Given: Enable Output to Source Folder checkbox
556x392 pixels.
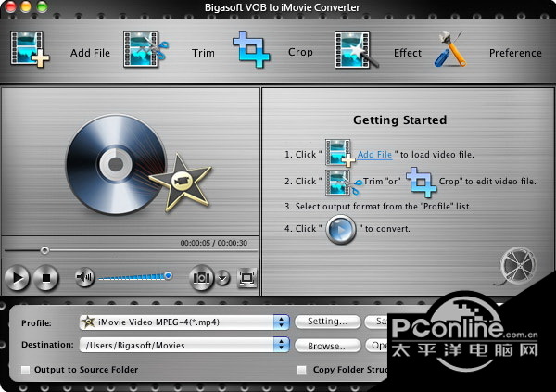Looking at the screenshot, I should [26, 370].
